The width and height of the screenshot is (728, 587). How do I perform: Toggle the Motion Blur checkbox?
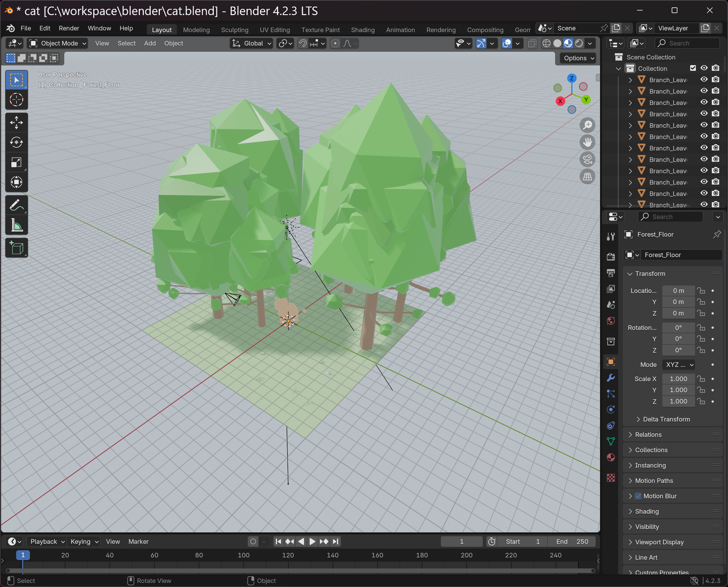(x=638, y=496)
